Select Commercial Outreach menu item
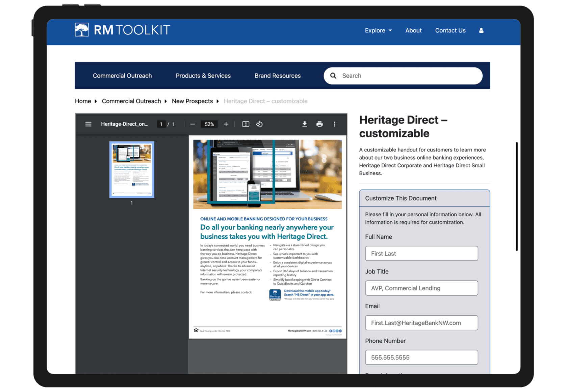Image resolution: width=566 pixels, height=392 pixels. click(x=122, y=76)
